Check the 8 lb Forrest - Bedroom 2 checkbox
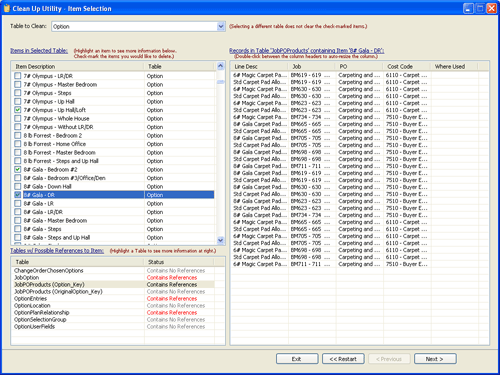 [18, 136]
